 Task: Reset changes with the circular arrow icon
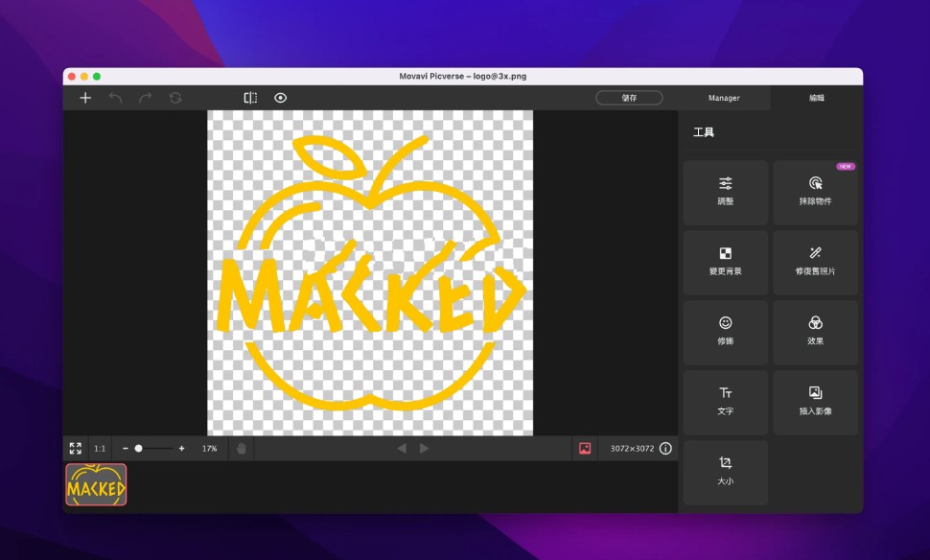(x=174, y=98)
